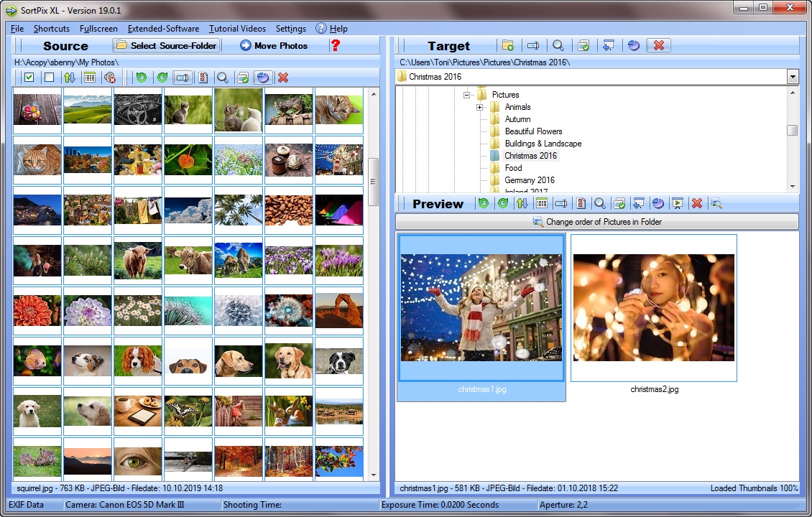Image resolution: width=812 pixels, height=517 pixels.
Task: Expand the Animals folder in the tree
Action: tap(480, 106)
